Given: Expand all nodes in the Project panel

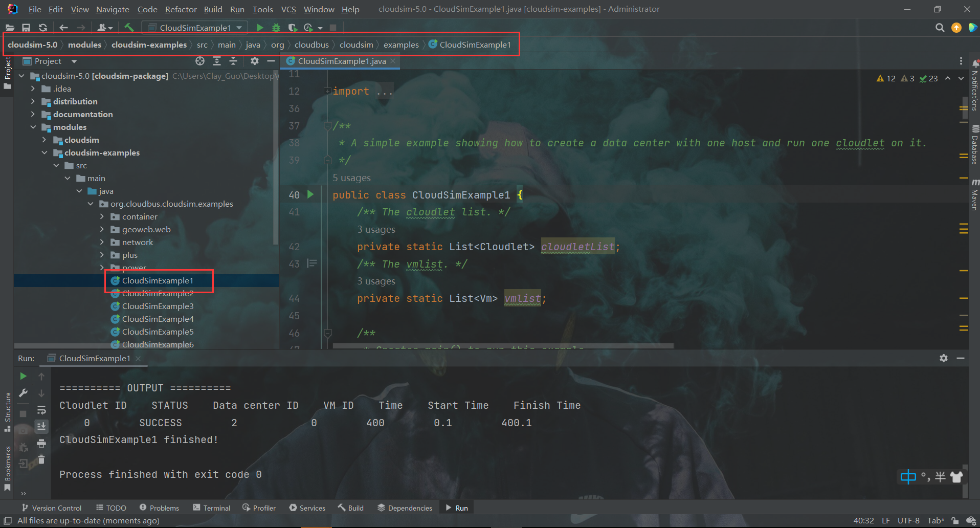Looking at the screenshot, I should pos(217,61).
